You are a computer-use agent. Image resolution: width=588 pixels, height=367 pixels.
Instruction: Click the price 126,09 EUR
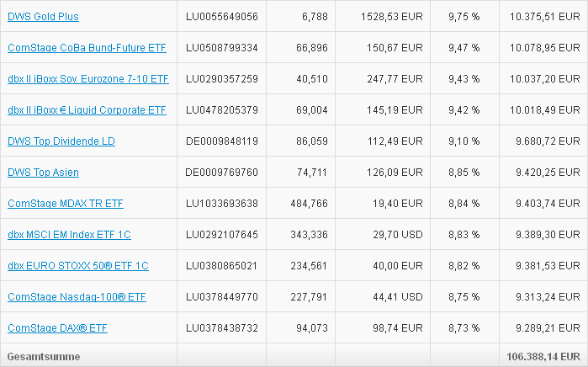tap(395, 173)
